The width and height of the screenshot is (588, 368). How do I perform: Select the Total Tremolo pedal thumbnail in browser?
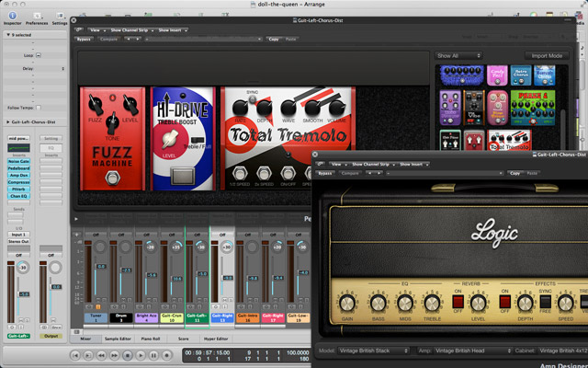[x=509, y=140]
